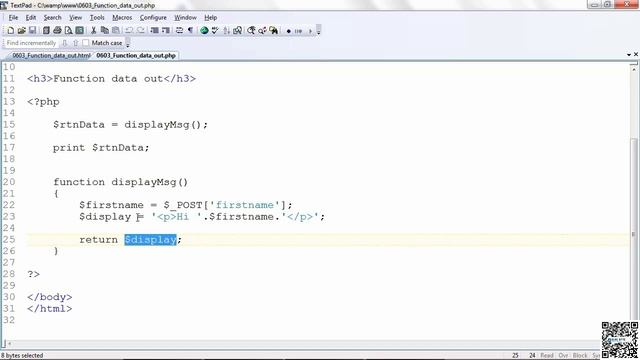Viewport: 640px width, 360px height.
Task: Find previous with the up arrow
Action: click(x=76, y=43)
